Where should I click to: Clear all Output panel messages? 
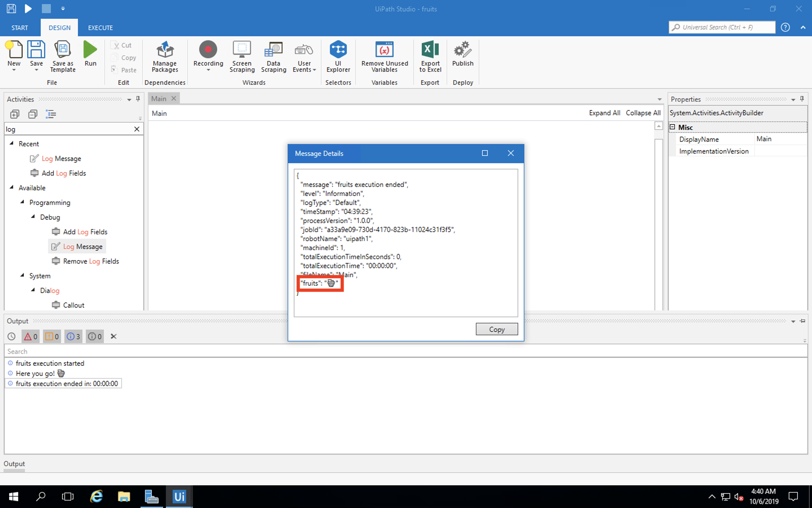click(x=113, y=336)
